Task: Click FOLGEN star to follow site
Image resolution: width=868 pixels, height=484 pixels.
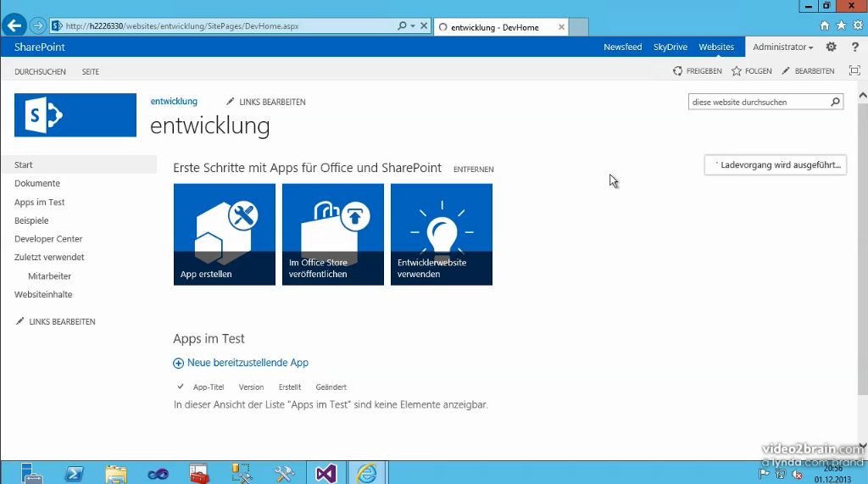Action: pyautogui.click(x=751, y=71)
